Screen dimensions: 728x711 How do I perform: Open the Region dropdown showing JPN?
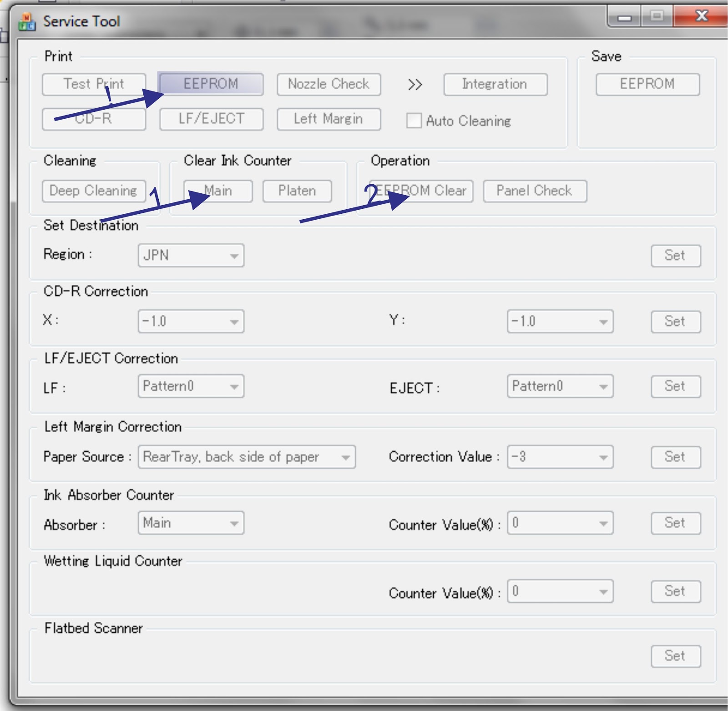click(x=191, y=255)
